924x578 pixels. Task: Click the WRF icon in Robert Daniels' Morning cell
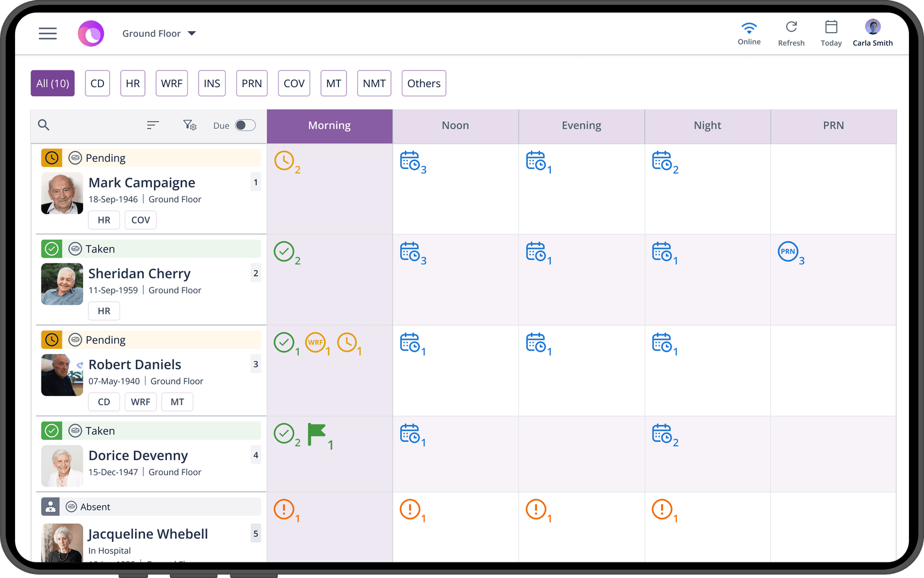316,342
